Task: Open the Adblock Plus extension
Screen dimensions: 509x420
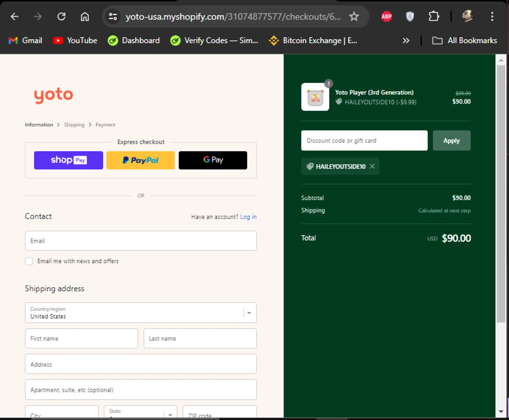Action: click(x=387, y=16)
